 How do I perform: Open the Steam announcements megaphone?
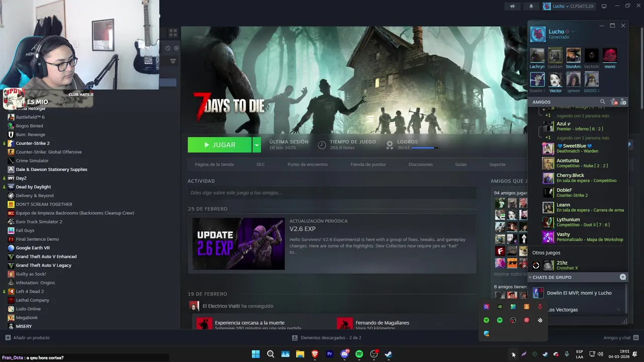pyautogui.click(x=512, y=6)
